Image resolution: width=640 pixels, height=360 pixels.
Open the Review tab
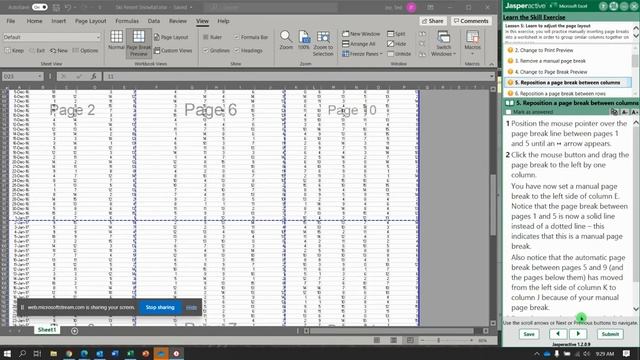click(178, 21)
